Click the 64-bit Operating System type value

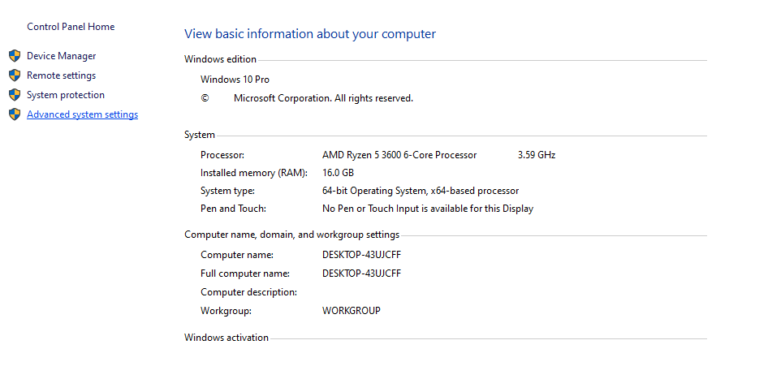(420, 191)
